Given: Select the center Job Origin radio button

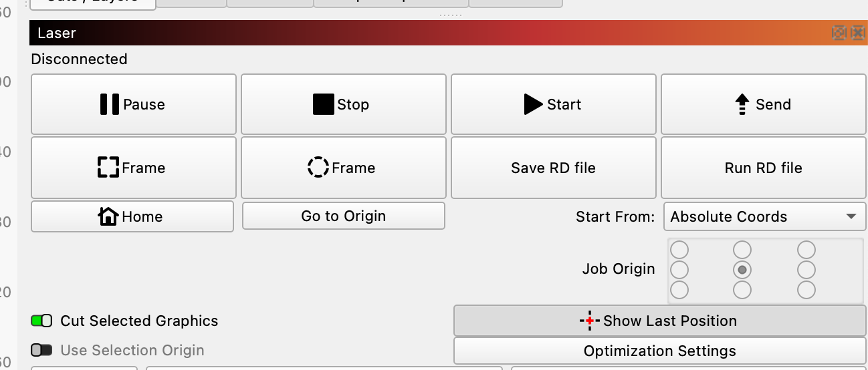Looking at the screenshot, I should 742,270.
